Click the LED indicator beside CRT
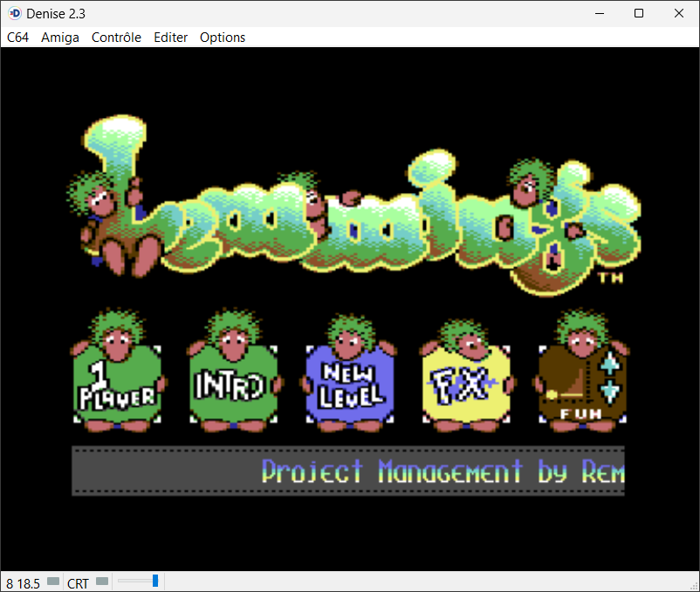The image size is (700, 592). tap(102, 582)
